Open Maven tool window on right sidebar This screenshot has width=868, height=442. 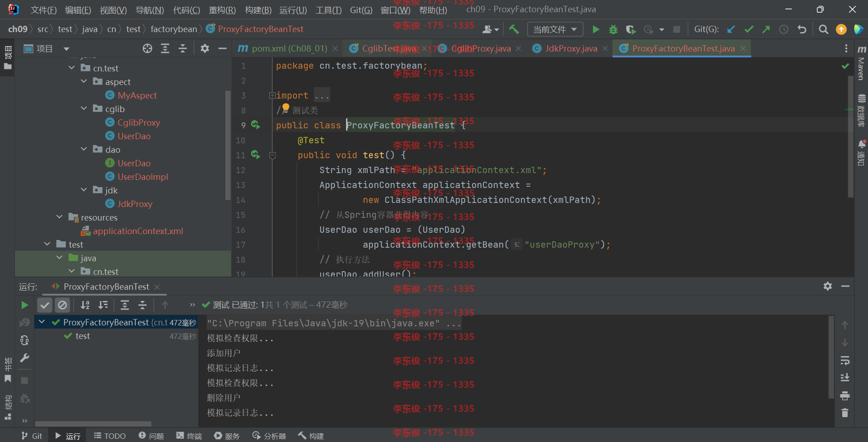tap(862, 62)
